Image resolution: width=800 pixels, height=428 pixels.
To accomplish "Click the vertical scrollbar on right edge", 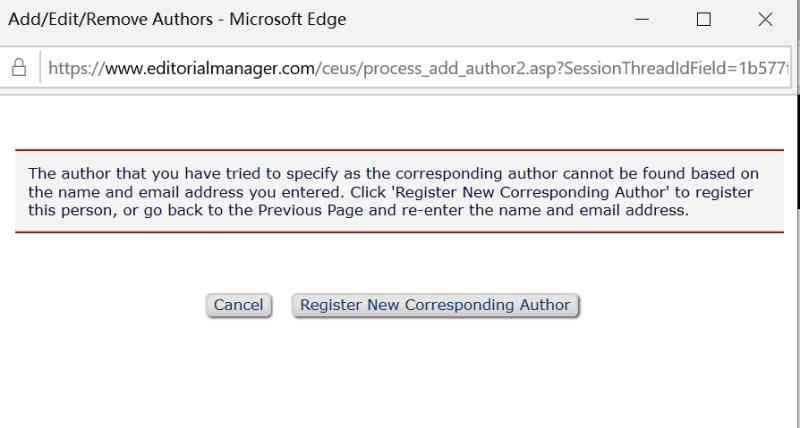I will click(x=796, y=150).
